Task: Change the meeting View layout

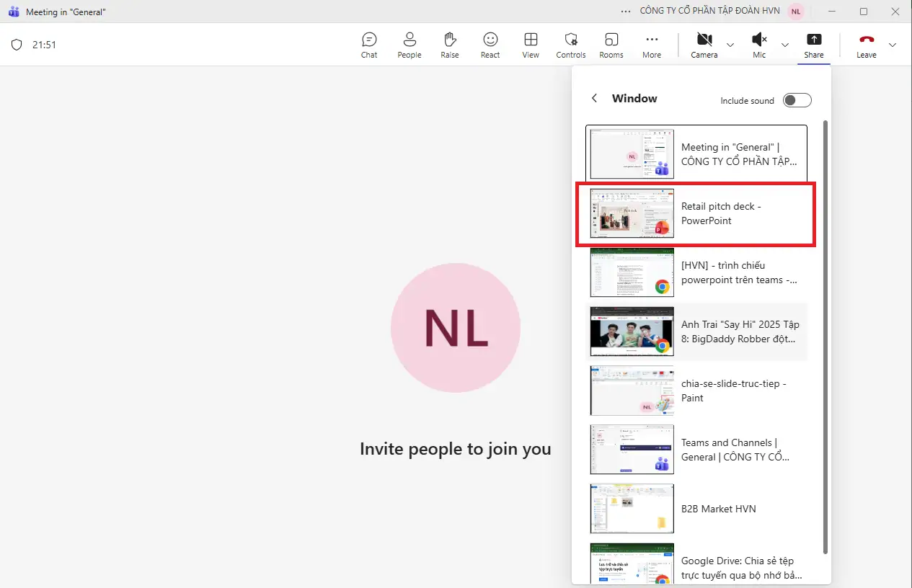Action: [531, 45]
